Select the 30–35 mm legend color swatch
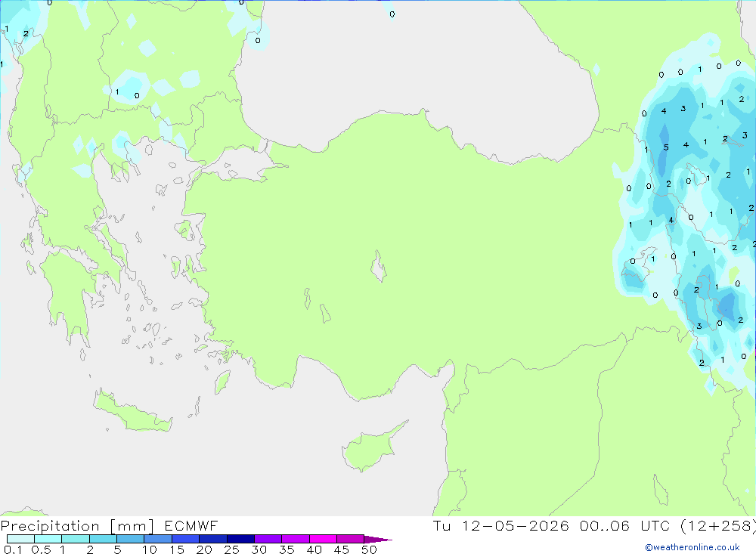Image resolution: width=756 pixels, height=554 pixels. point(268,539)
